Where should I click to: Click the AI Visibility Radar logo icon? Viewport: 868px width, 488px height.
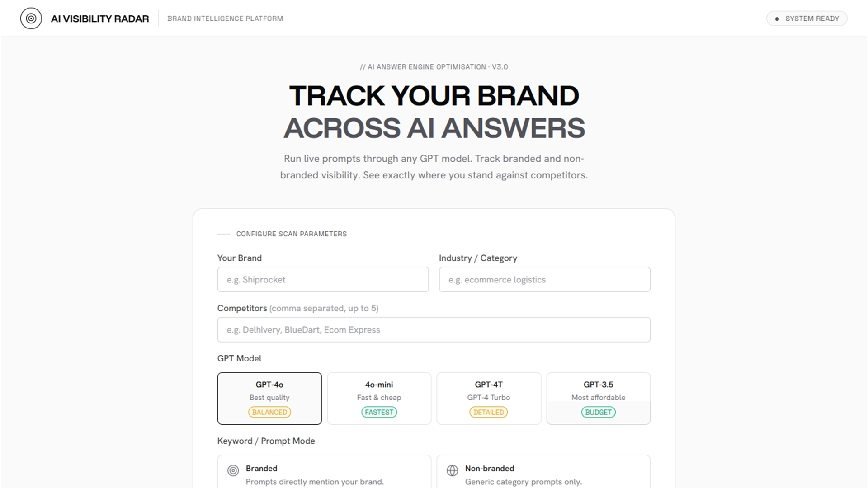click(x=31, y=19)
